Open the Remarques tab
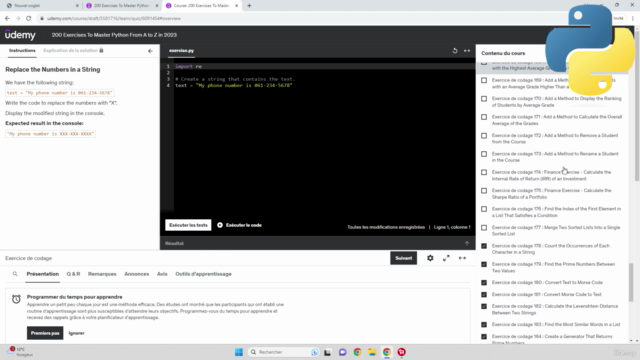The width and height of the screenshot is (640, 360). click(x=102, y=274)
